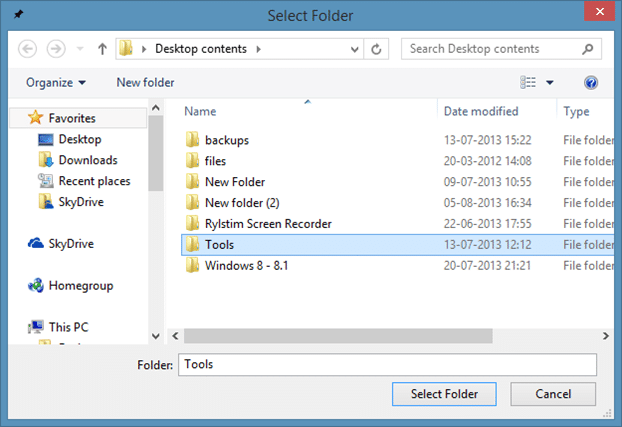The height and width of the screenshot is (427, 622).
Task: Open the Organize menu
Action: tap(56, 83)
